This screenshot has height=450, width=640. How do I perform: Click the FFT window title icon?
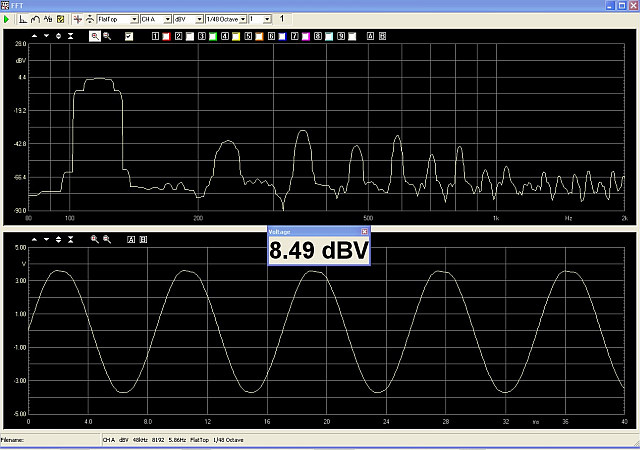click(5, 5)
